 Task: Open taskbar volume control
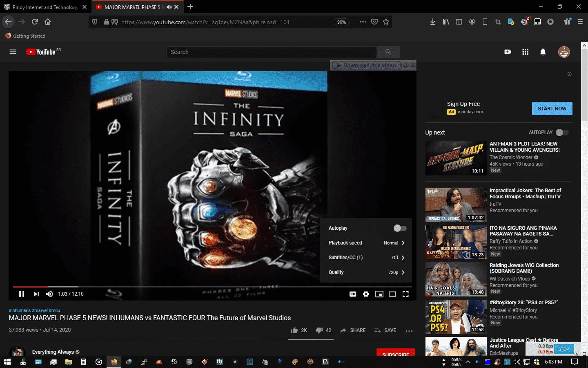pyautogui.click(x=517, y=362)
